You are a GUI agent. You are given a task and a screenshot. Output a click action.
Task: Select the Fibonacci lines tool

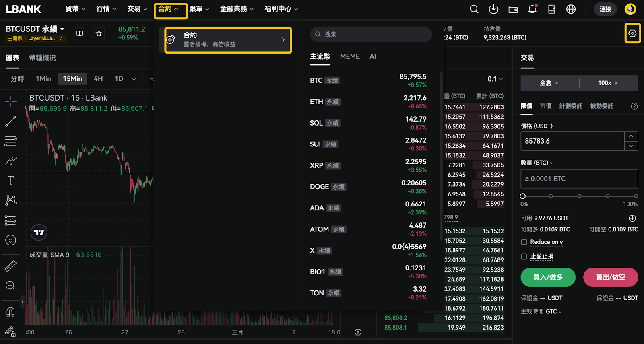[x=11, y=141]
